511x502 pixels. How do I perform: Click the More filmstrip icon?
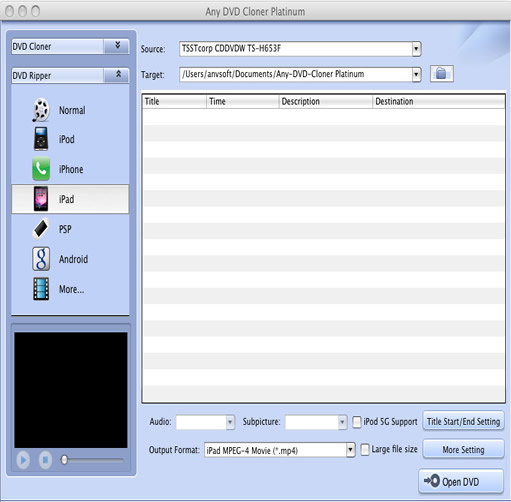(x=41, y=289)
